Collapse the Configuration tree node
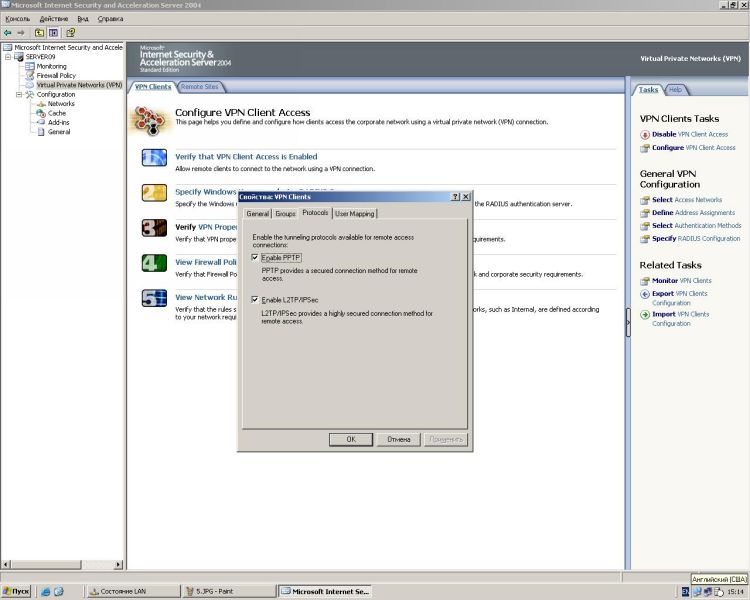Image resolution: width=750 pixels, height=600 pixels. (19, 94)
